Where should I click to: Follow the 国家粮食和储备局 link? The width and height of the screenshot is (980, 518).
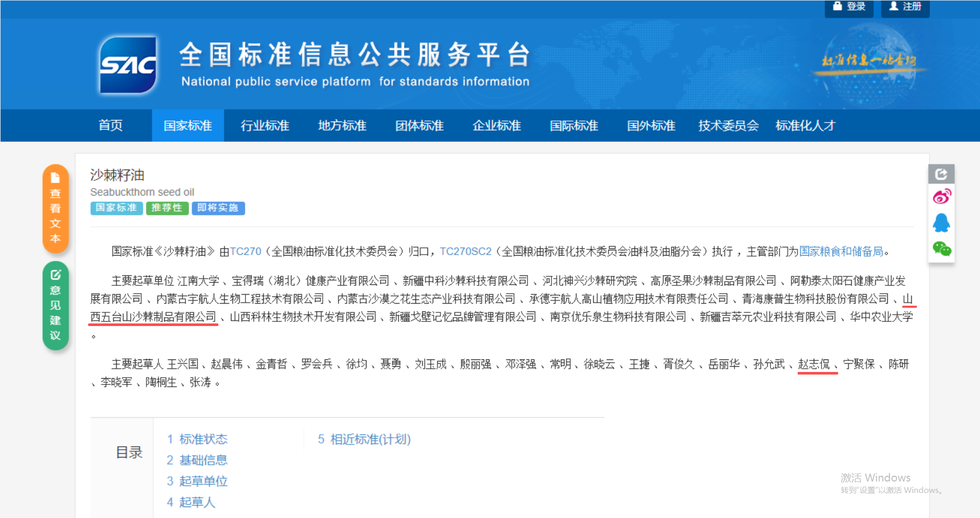pos(841,251)
